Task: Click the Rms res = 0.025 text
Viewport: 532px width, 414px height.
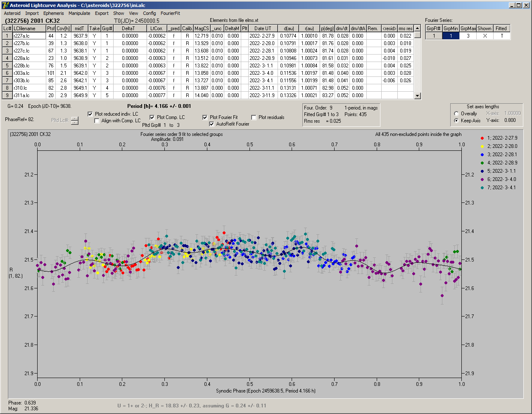Action: pyautogui.click(x=323, y=121)
